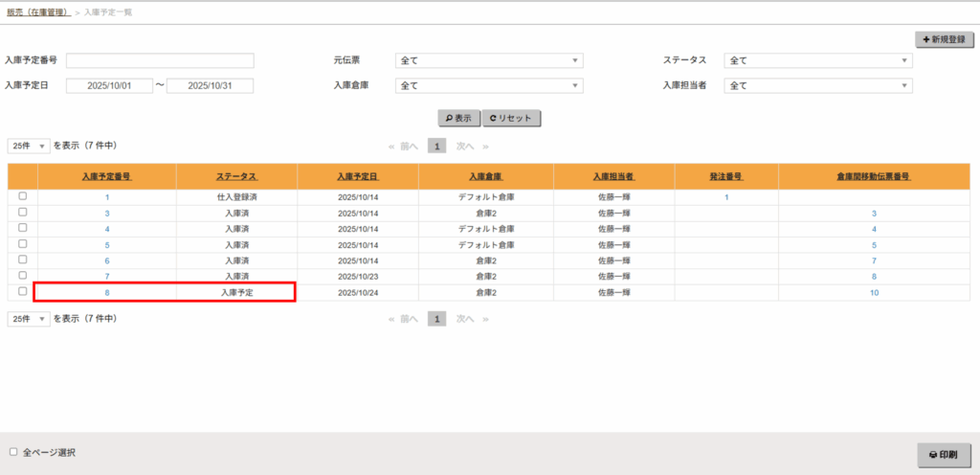The height and width of the screenshot is (475, 980).
Task: Click the start date field 2025/10/01
Action: [x=109, y=85]
